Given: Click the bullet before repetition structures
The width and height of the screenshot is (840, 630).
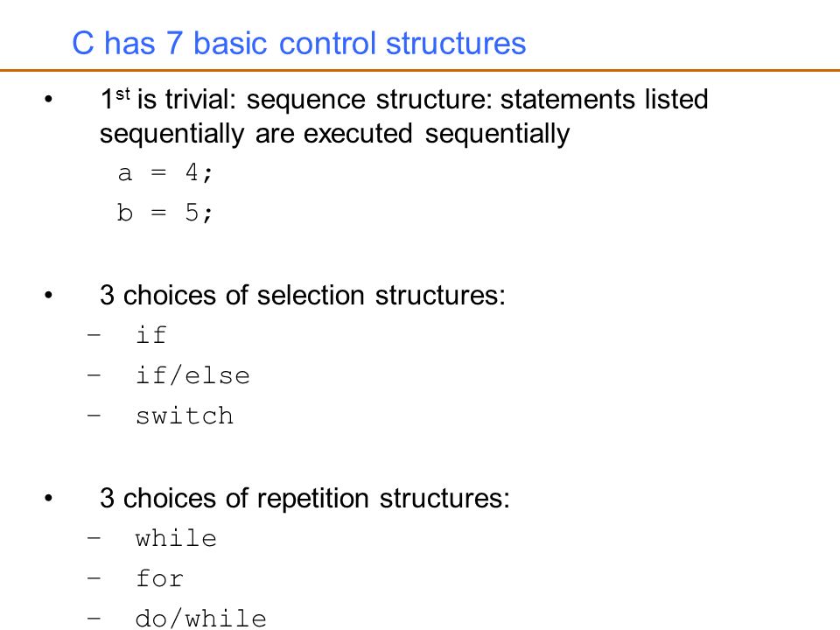Looking at the screenshot, I should 49,498.
